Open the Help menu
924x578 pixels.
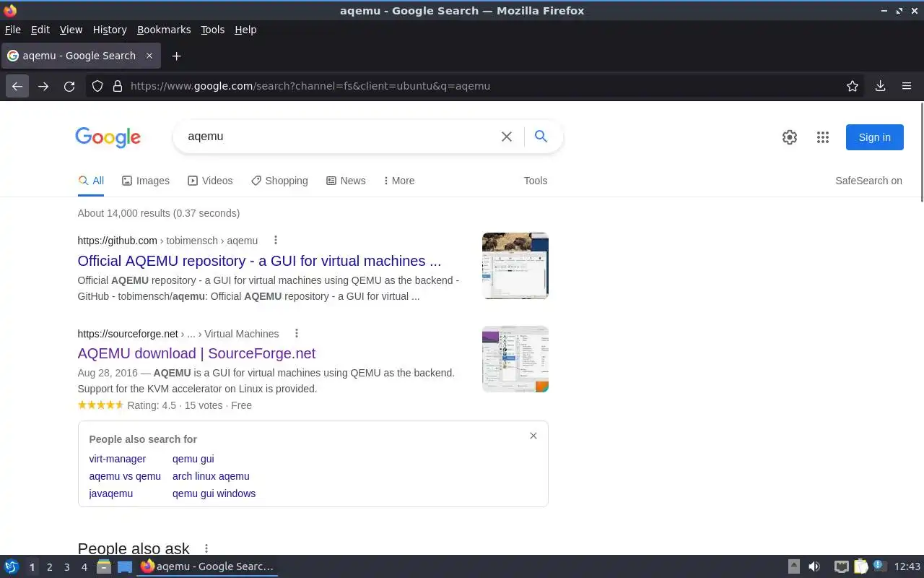[245, 30]
